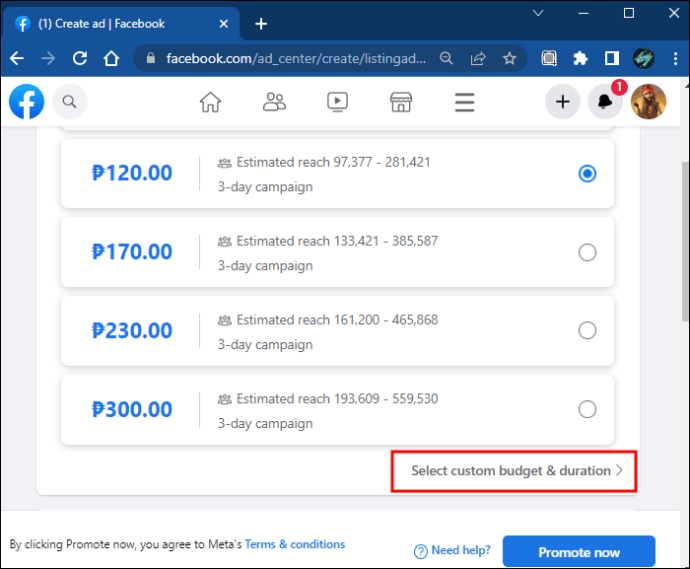Open Chrome three-dot menu
Image resolution: width=690 pixels, height=569 pixels.
pyautogui.click(x=675, y=58)
